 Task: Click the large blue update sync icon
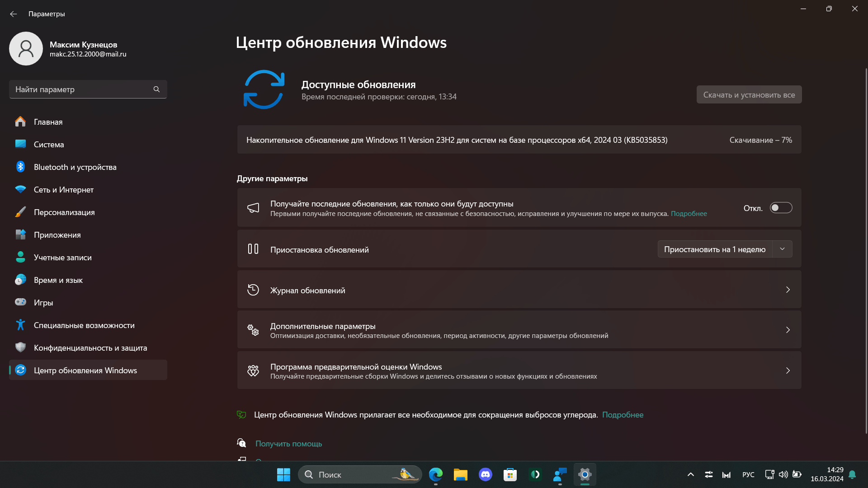[x=264, y=89]
